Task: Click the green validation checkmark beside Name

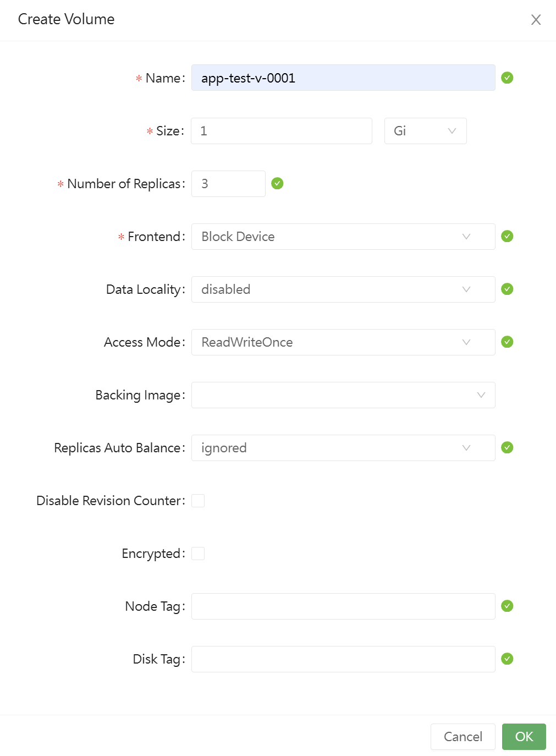Action: point(507,78)
